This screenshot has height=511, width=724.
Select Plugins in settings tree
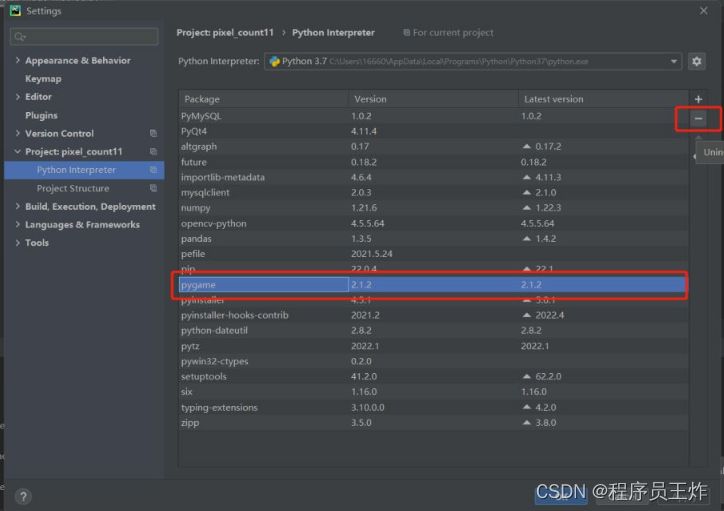click(x=42, y=115)
